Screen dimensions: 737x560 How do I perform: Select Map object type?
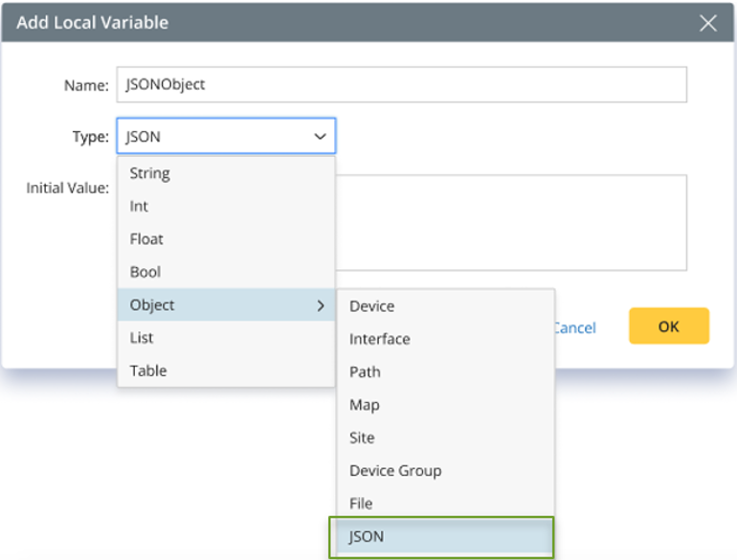(365, 405)
